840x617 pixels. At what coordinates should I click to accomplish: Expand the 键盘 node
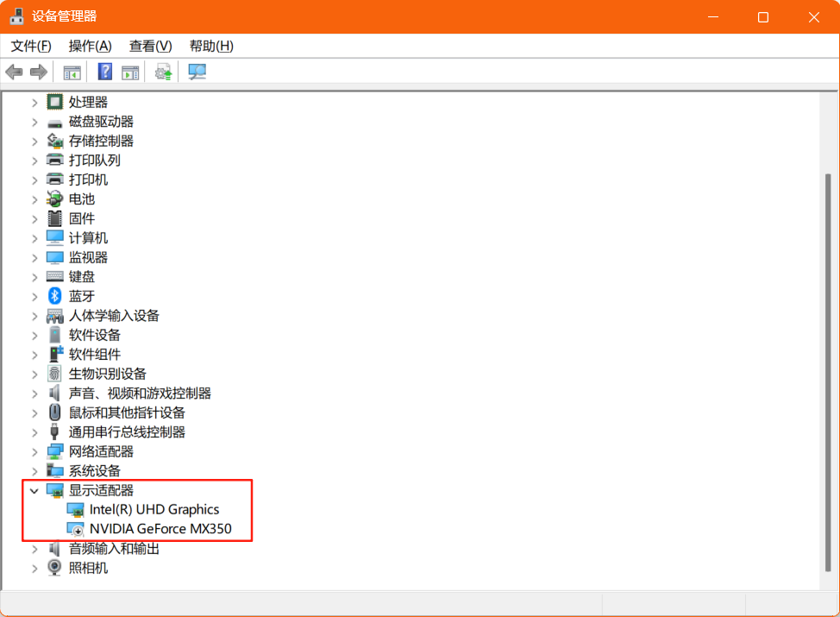tap(34, 277)
